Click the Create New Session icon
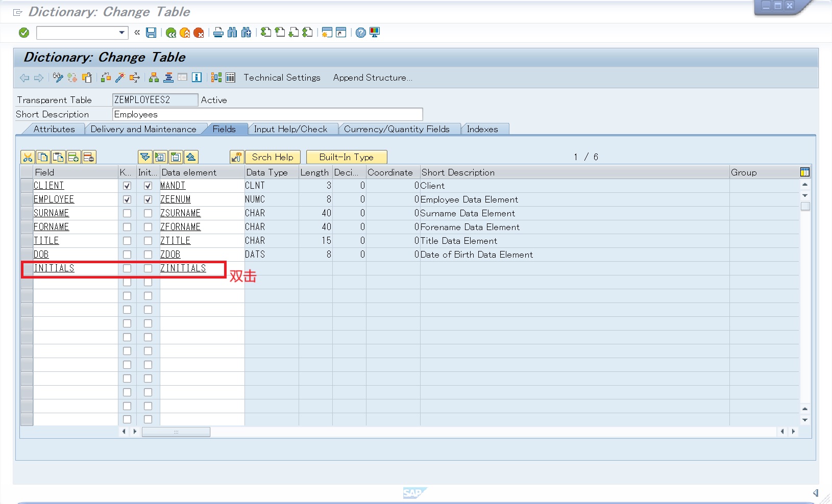 [x=327, y=33]
